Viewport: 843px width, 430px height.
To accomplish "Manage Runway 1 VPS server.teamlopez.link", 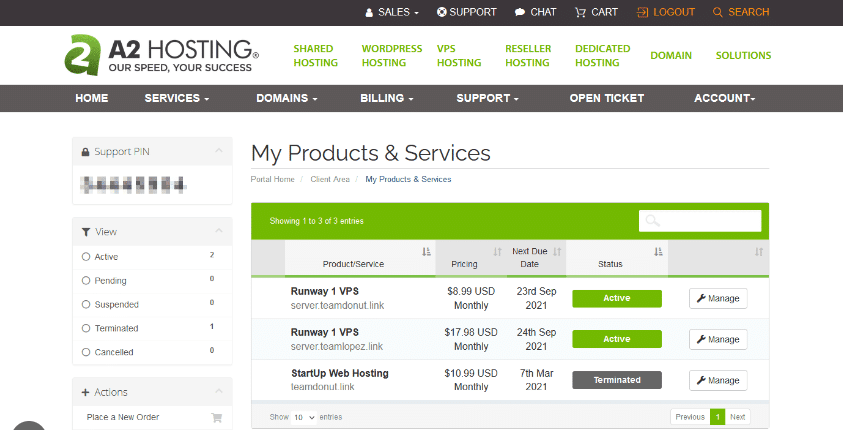I will (x=718, y=339).
